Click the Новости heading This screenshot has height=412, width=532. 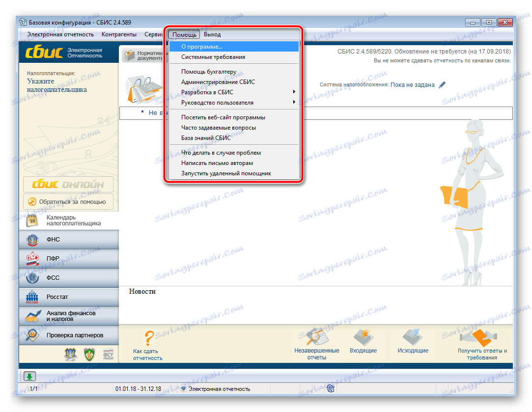(x=142, y=292)
